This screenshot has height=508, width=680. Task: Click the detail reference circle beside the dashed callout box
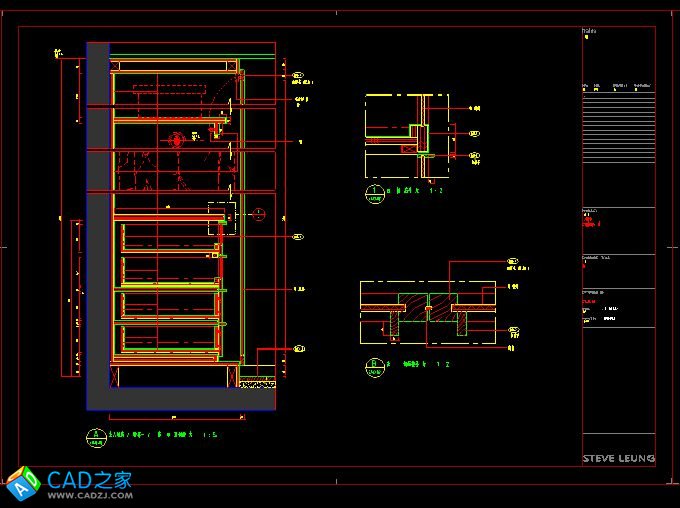pyautogui.click(x=258, y=212)
